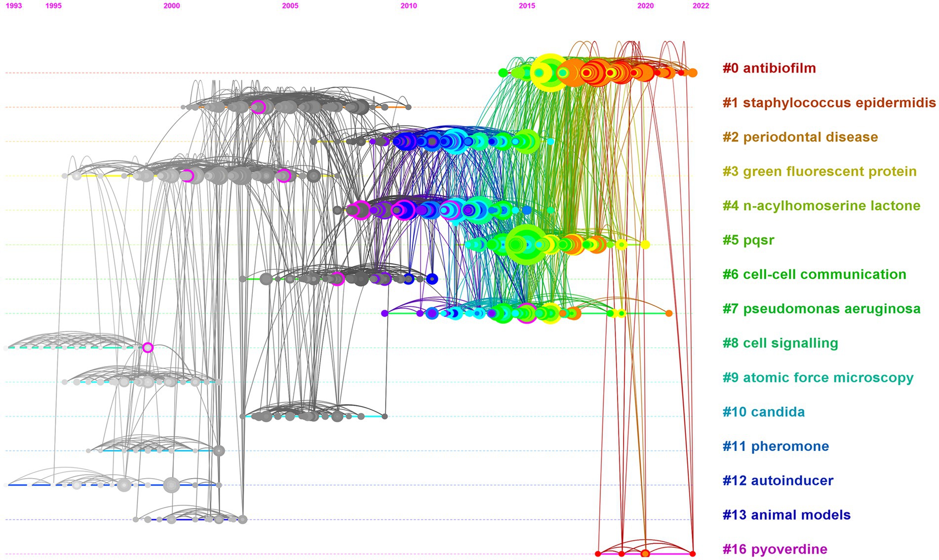The image size is (939, 560).
Task: Click the last gray node in animal models row
Action: point(242,519)
